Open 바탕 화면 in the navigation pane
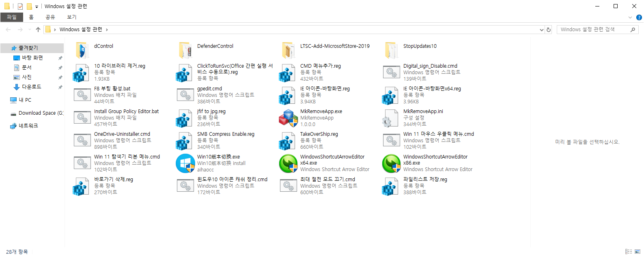 point(32,58)
